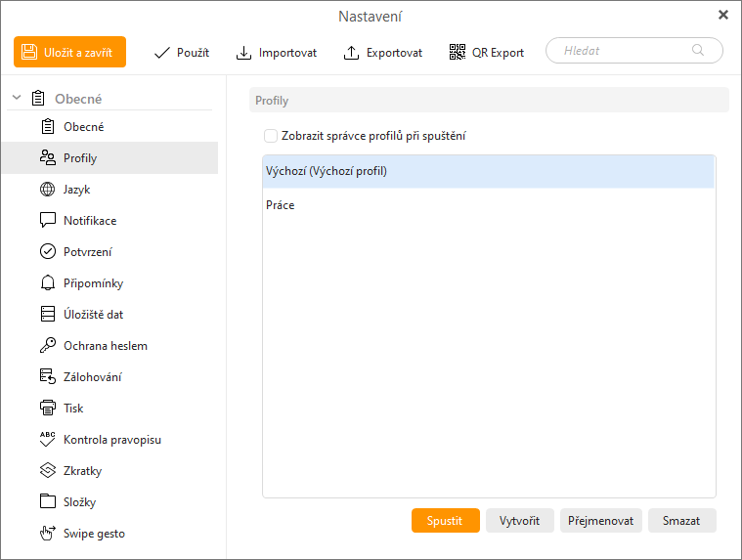
Task: Click the key icon for Ochrana heslem
Action: click(47, 346)
